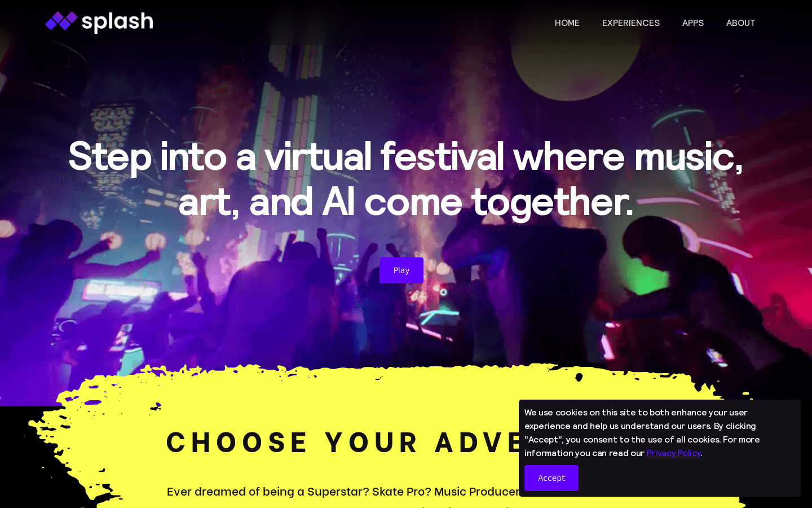Click the blurry neon DJ sign in the video
This screenshot has height=508, width=812.
120,291
